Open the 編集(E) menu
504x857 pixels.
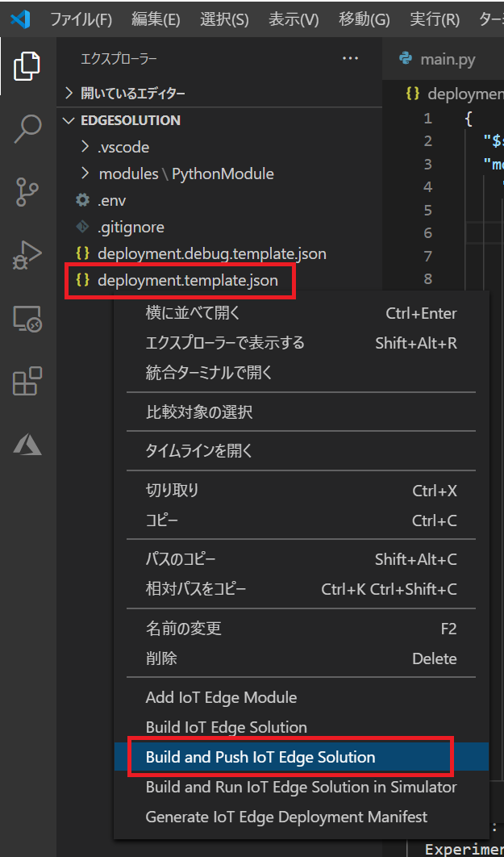coord(156,19)
